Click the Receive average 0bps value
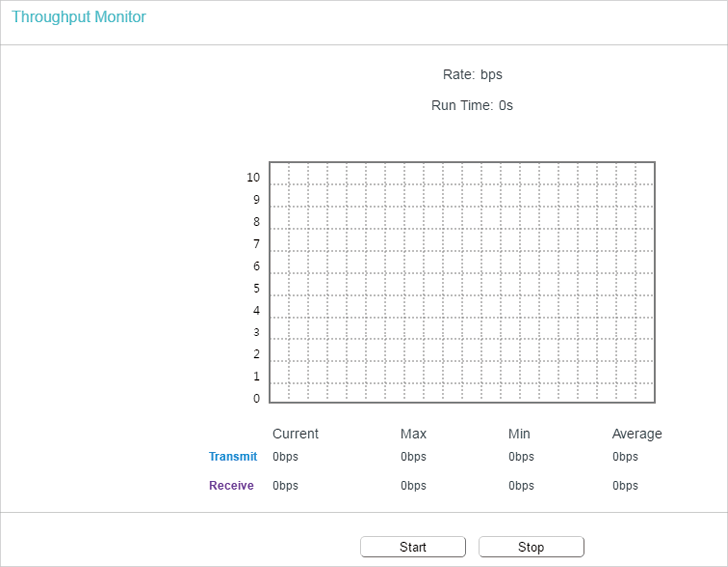The image size is (728, 567). 625,485
